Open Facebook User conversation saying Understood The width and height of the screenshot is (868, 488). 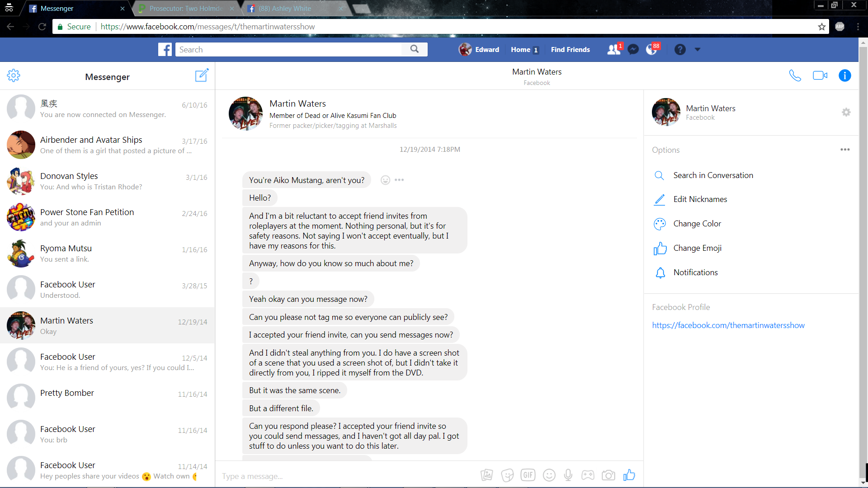[107, 290]
